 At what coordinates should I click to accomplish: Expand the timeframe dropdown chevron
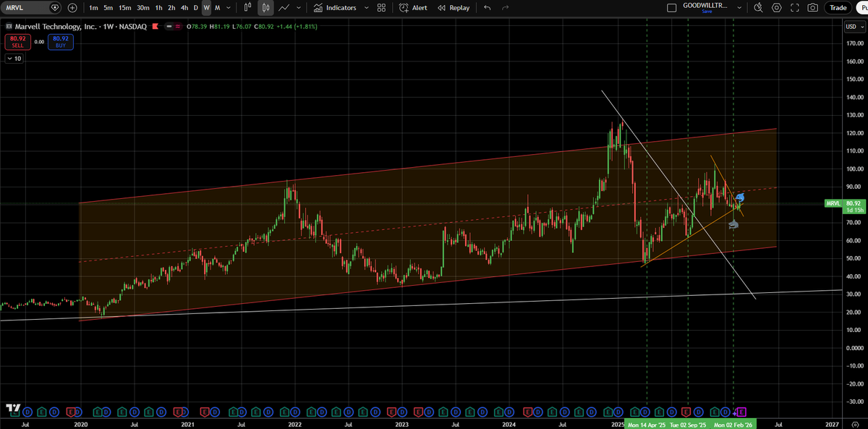229,8
